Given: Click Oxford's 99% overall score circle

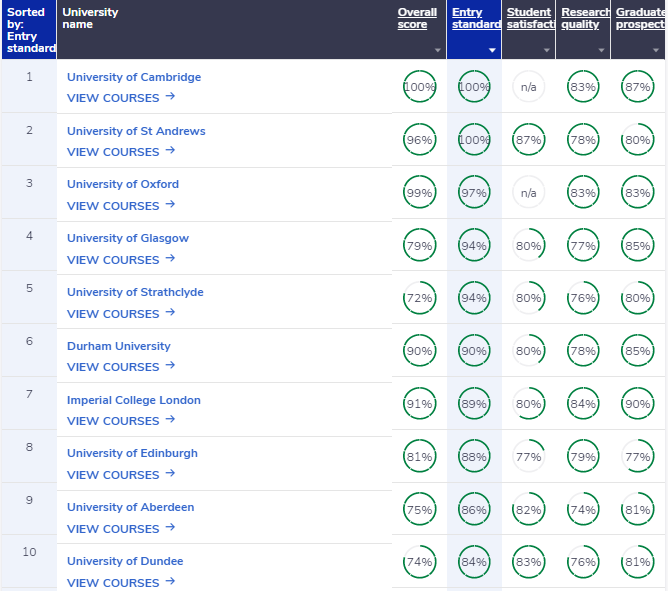Looking at the screenshot, I should (420, 193).
